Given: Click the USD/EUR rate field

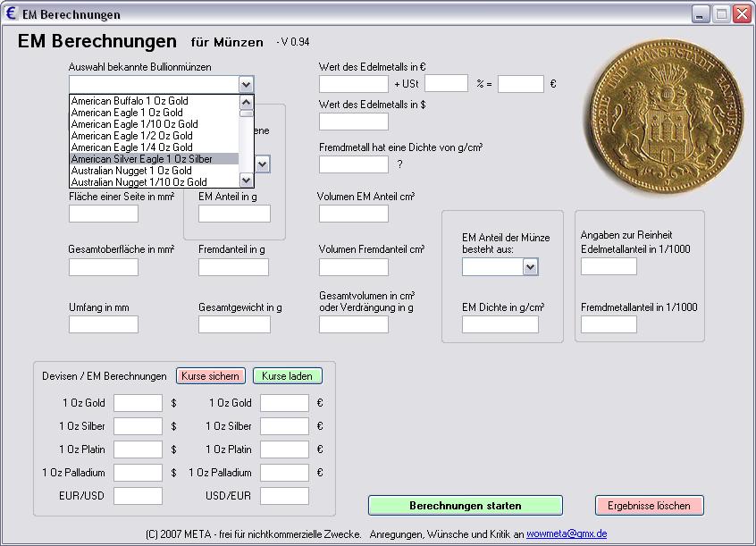Looking at the screenshot, I should pos(284,496).
